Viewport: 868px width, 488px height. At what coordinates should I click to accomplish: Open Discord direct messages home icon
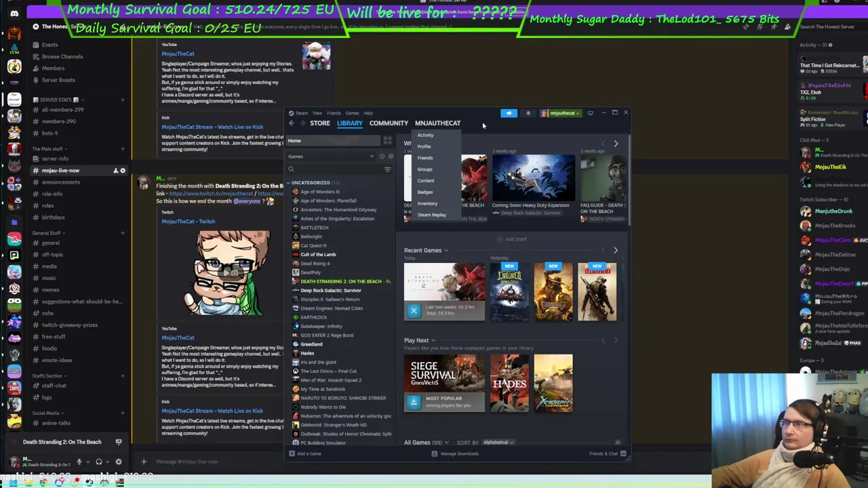coord(14,14)
